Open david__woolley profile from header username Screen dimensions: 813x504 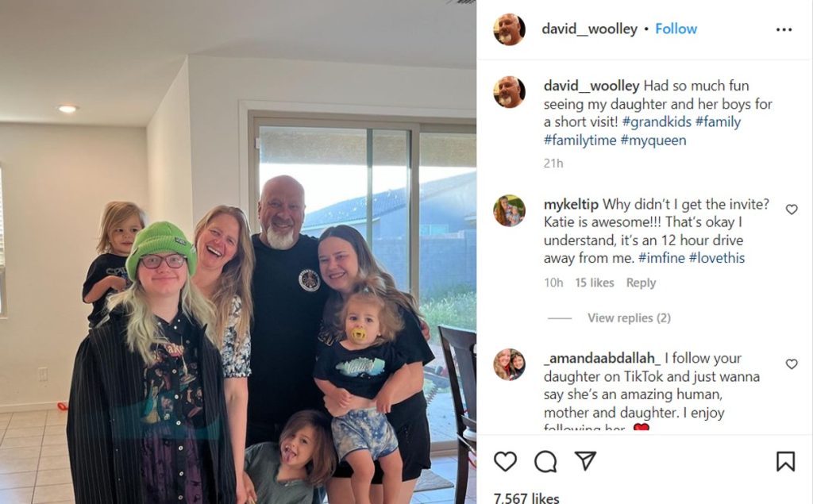click(590, 29)
